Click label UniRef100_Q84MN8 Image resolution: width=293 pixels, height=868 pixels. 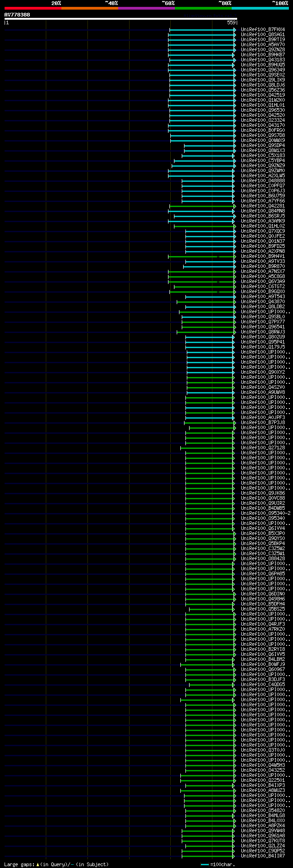(x=263, y=211)
